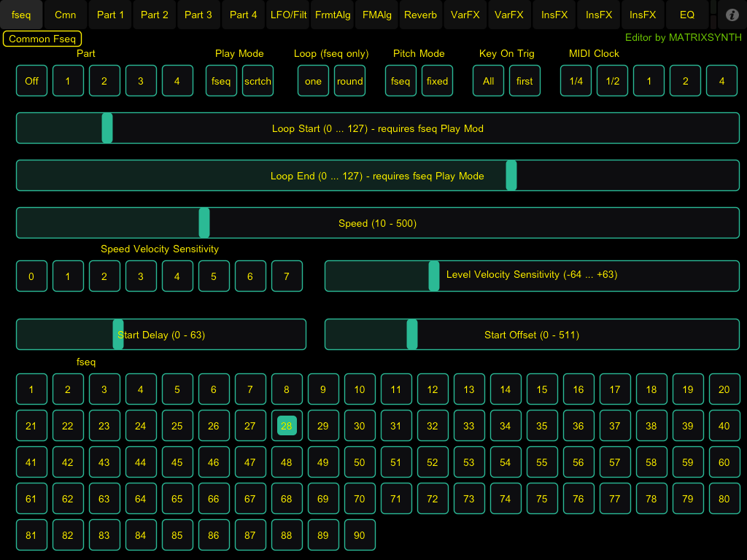Pick fseq preset number 90

point(360,535)
